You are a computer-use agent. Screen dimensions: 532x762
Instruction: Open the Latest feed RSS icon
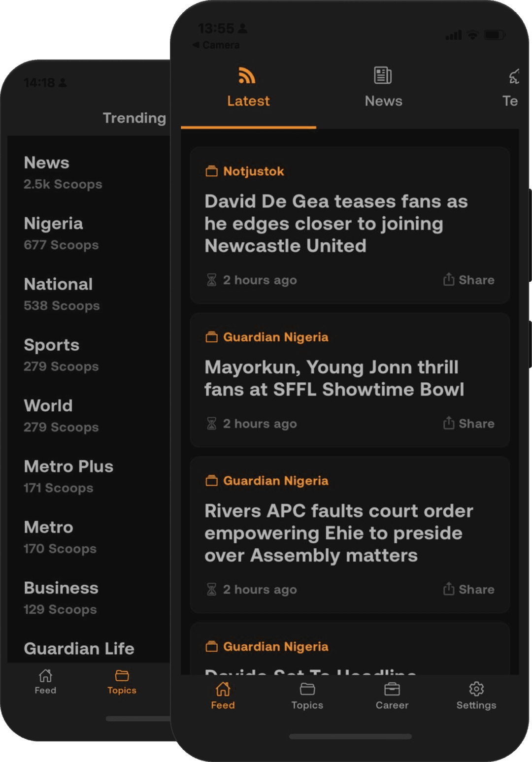click(x=247, y=75)
